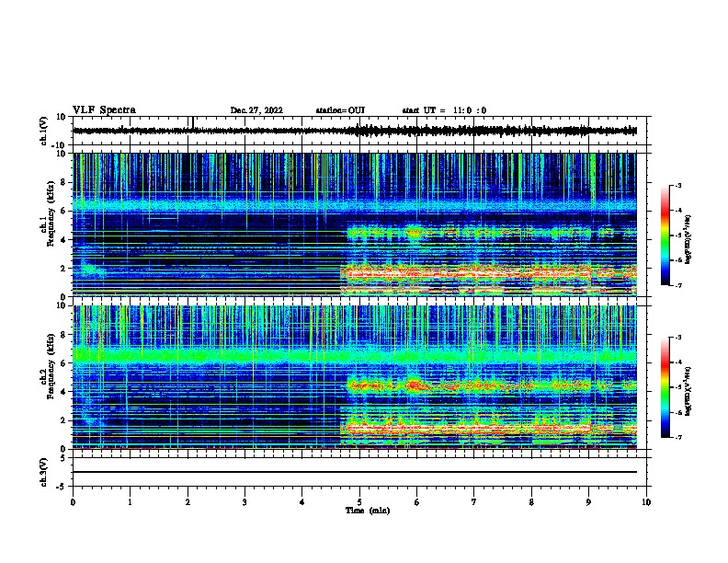The width and height of the screenshot is (728, 563).
Task: Click the "5" tick on the Time axis
Action: pyautogui.click(x=359, y=502)
